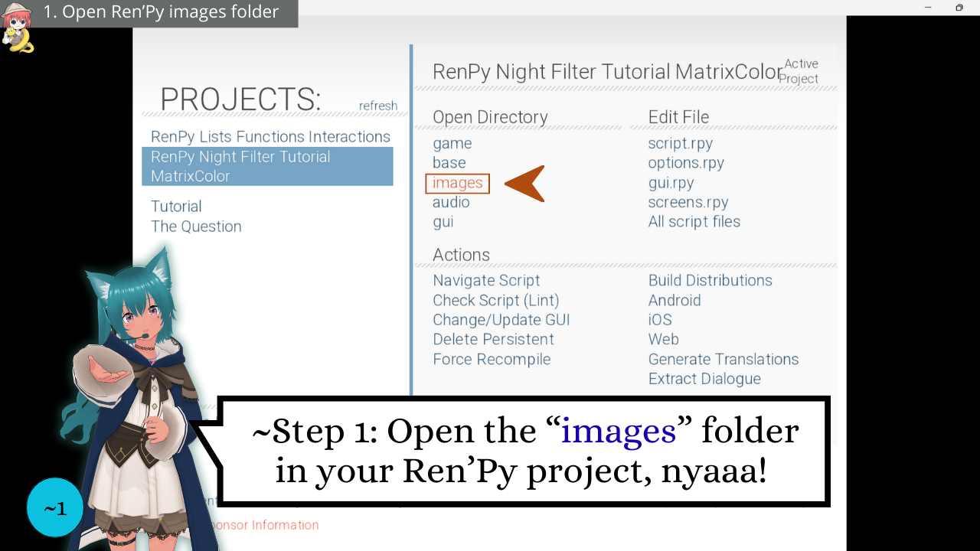980x551 pixels.
Task: Open the "game" directory
Action: [452, 143]
